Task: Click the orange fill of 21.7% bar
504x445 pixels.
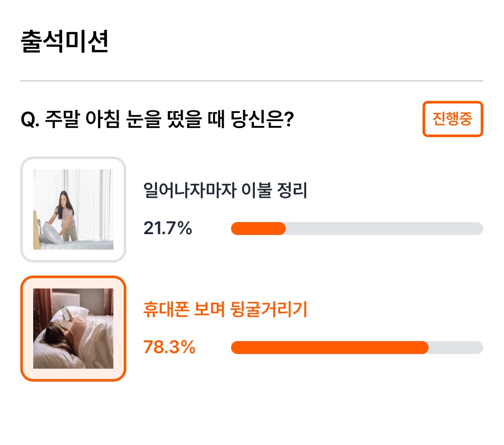Action: coord(258,229)
